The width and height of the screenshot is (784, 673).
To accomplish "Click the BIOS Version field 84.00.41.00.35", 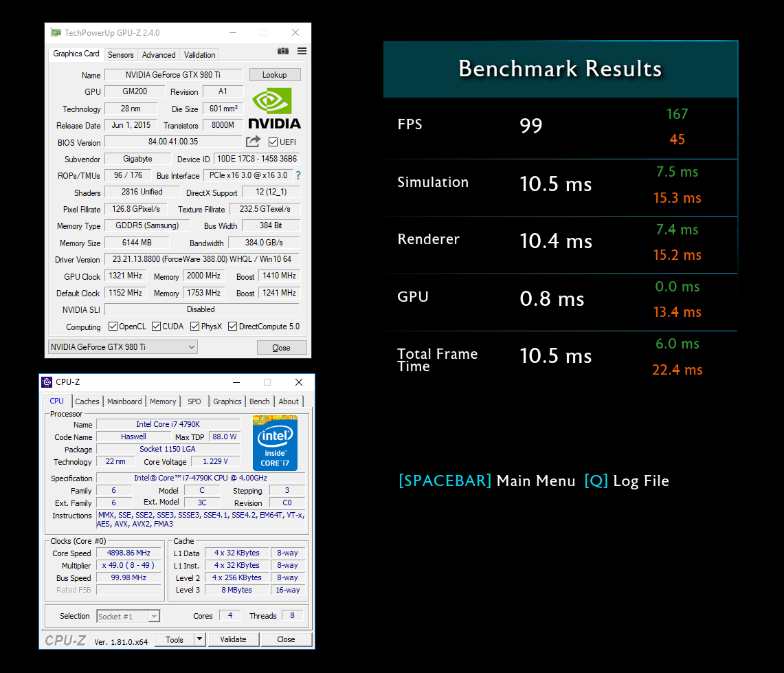I will [173, 142].
